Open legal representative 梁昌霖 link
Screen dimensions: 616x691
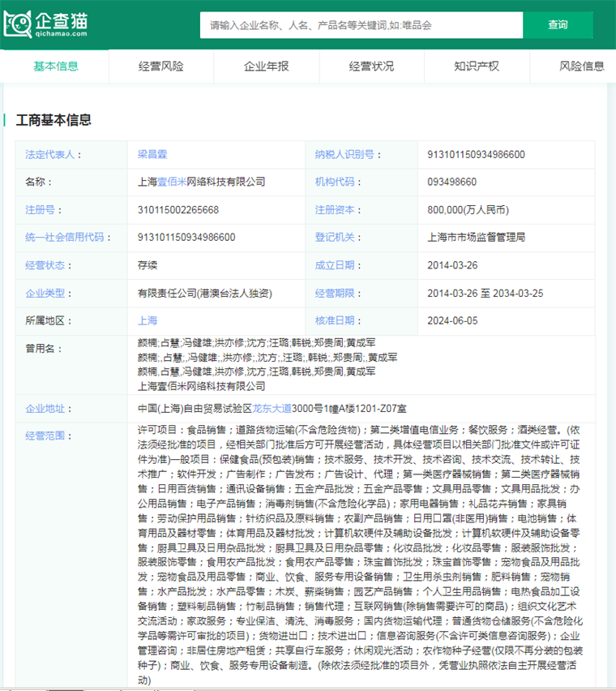[x=152, y=154]
